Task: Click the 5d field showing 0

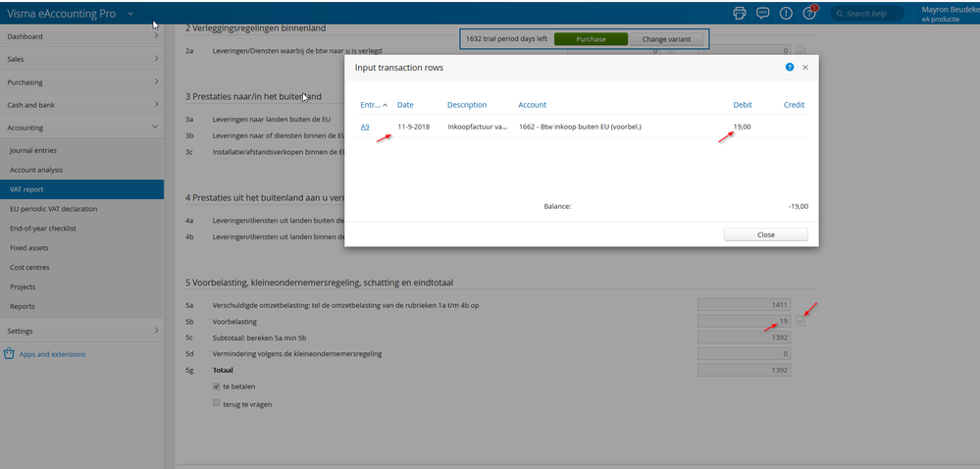Action: [745, 354]
